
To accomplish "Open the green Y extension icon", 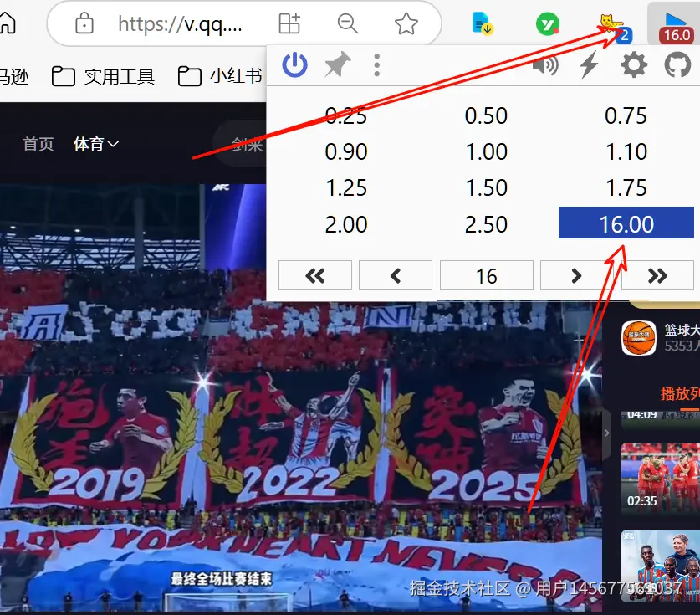I will click(547, 23).
